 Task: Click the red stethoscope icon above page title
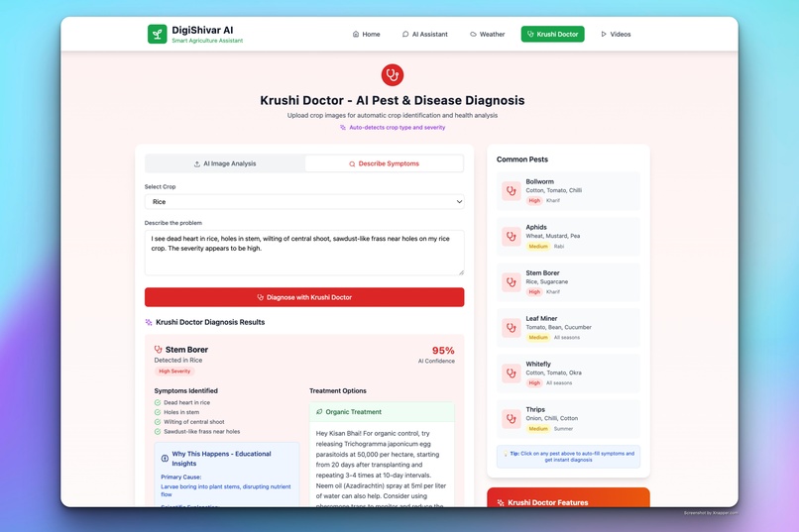[393, 75]
